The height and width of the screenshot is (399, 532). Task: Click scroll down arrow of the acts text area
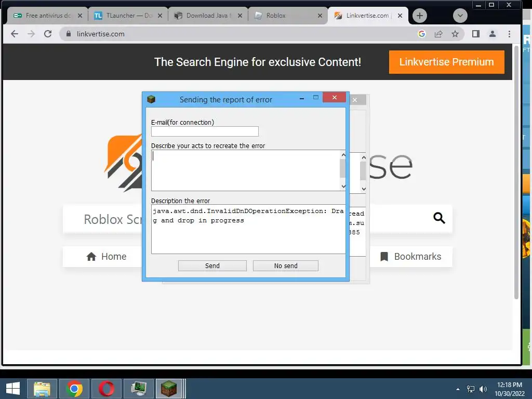point(343,187)
